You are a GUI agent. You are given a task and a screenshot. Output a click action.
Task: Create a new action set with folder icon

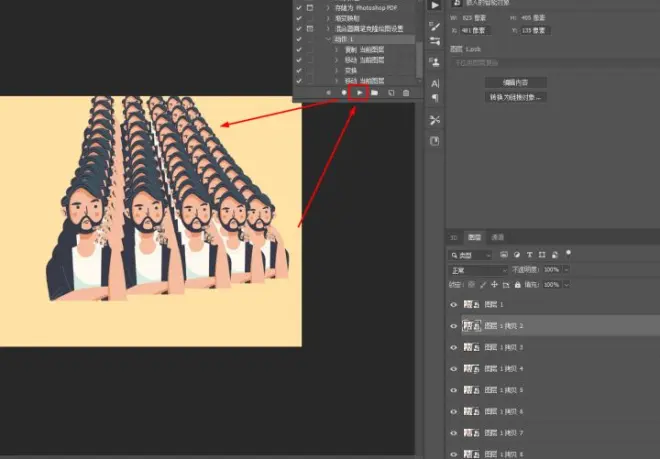point(374,93)
